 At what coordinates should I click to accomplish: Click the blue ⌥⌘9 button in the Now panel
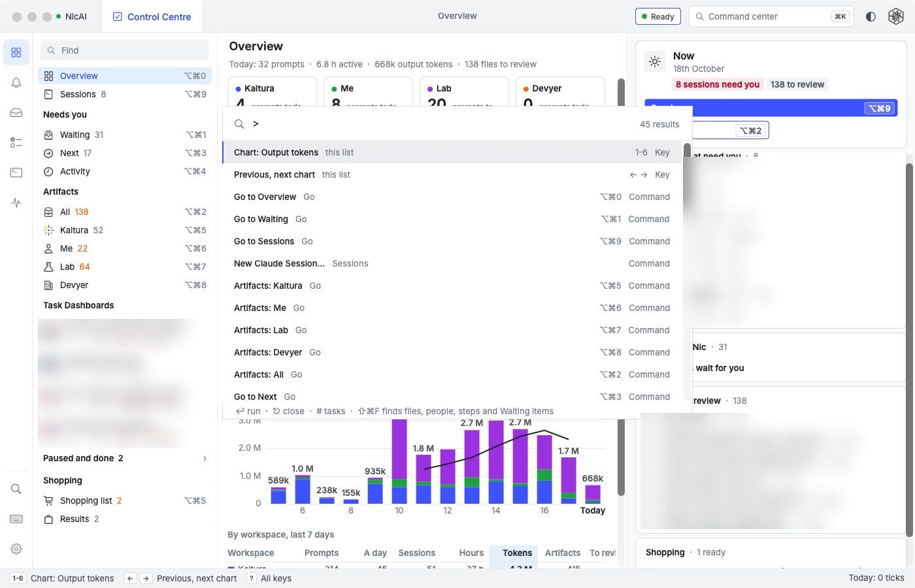pos(771,108)
